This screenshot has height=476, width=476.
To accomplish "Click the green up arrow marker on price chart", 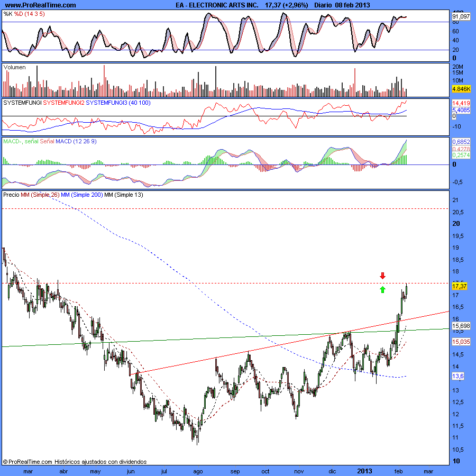I will [x=382, y=289].
